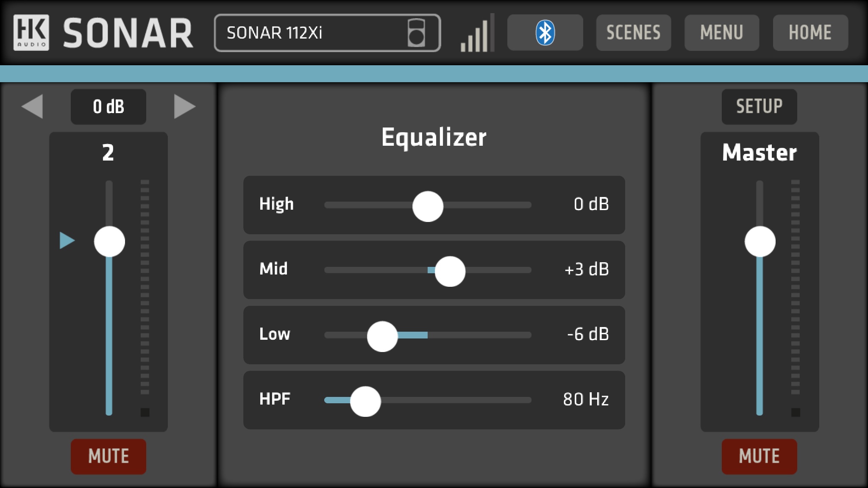Click the HPF frequency slider knob

365,401
